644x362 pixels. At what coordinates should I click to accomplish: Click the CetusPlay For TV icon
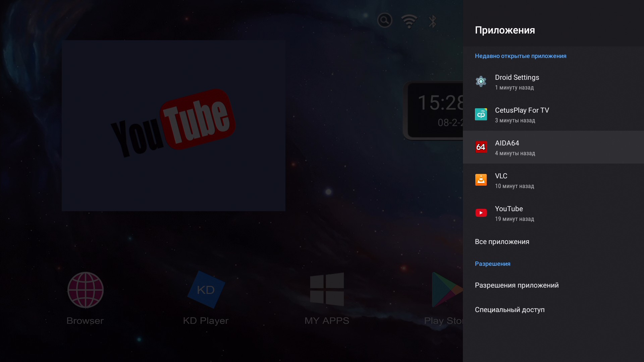(x=481, y=114)
